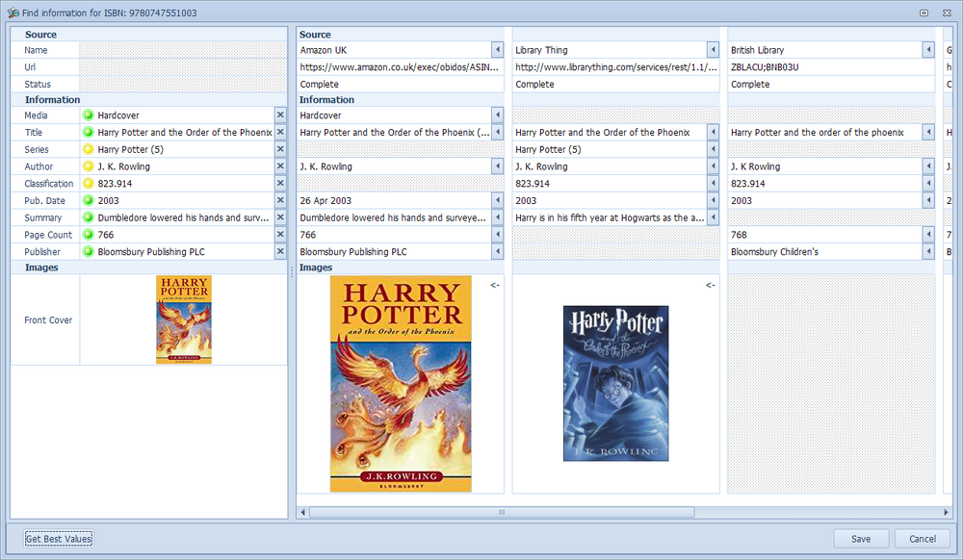The height and width of the screenshot is (560, 963).
Task: Clear the Pub. Date value 2003
Action: (x=280, y=200)
